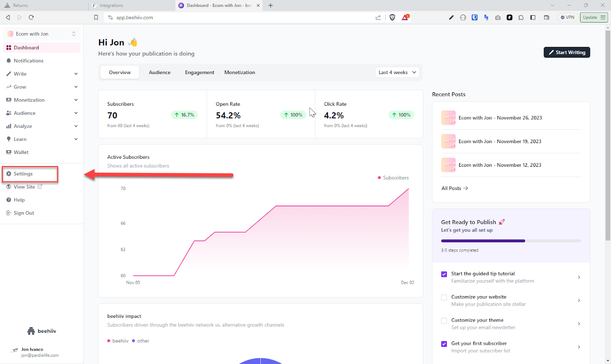
Task: Click the share icon in address bar
Action: [x=378, y=18]
